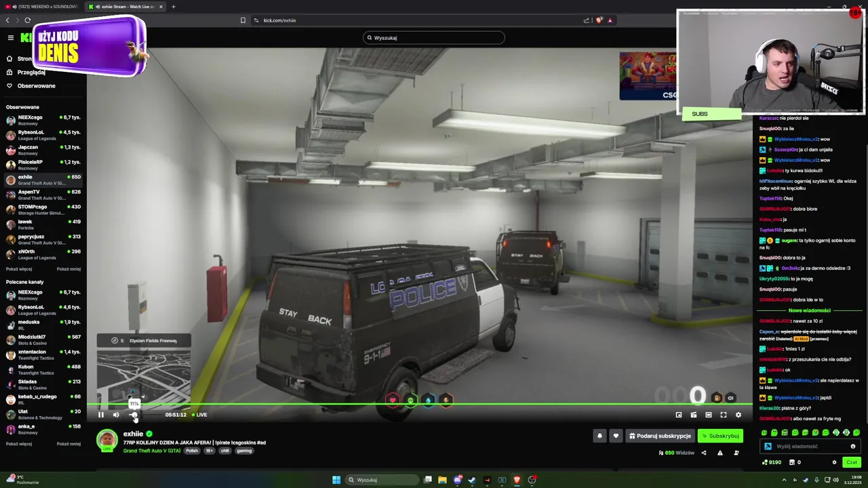Open Discord from taskbar

coord(458,480)
